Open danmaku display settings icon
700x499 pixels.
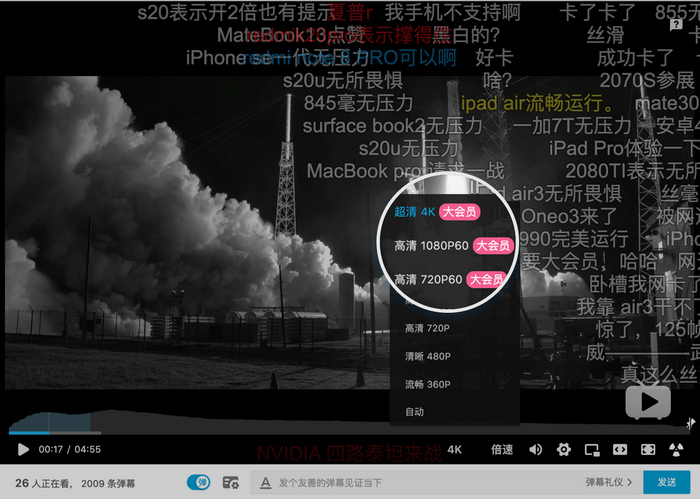(x=230, y=482)
